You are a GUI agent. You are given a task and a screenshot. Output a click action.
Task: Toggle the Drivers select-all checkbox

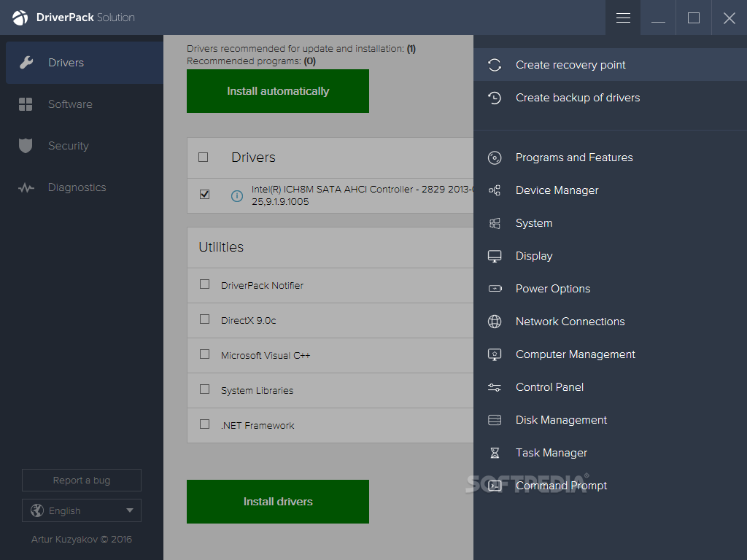pyautogui.click(x=203, y=157)
